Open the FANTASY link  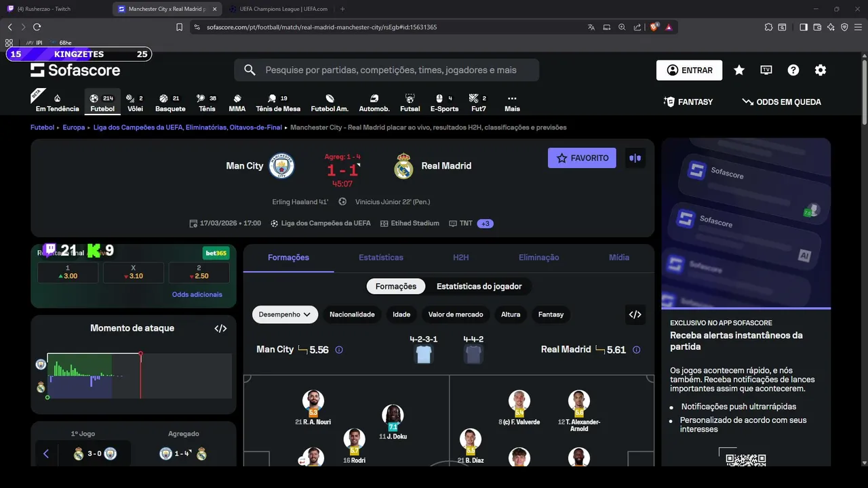click(x=688, y=102)
